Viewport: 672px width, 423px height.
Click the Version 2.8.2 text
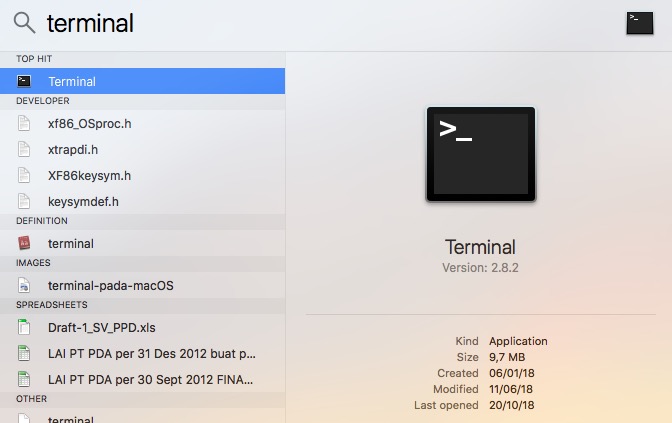(x=480, y=268)
